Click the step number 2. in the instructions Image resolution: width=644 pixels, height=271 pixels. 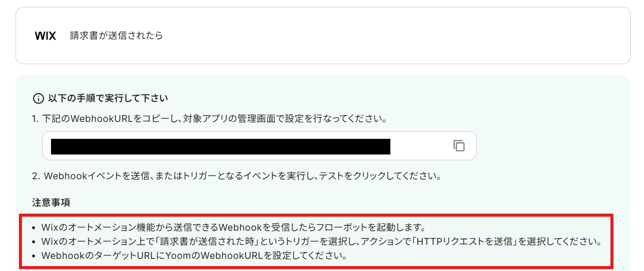tap(36, 176)
